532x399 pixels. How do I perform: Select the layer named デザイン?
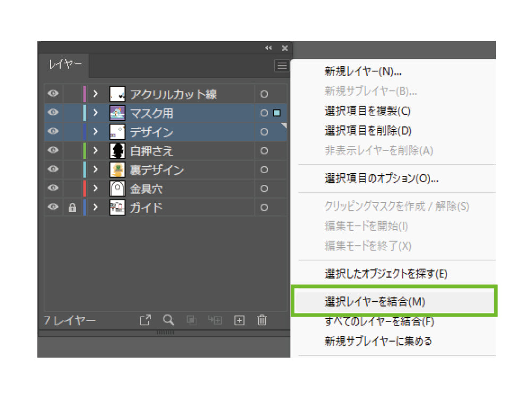coord(151,132)
